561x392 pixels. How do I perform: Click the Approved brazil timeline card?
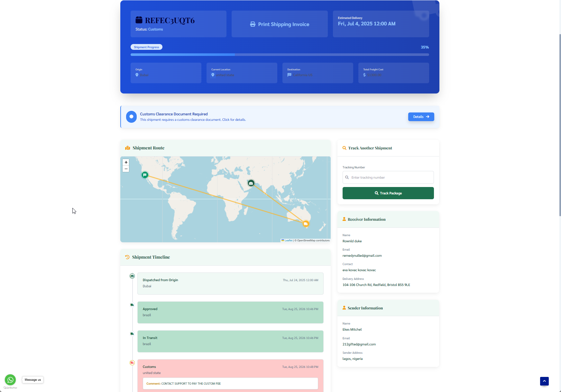point(230,312)
